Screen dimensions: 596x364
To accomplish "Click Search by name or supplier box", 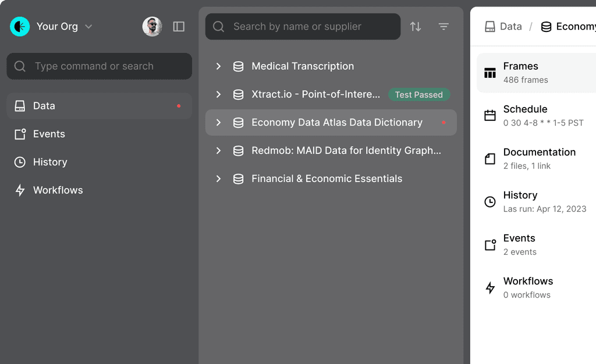I will pos(303,27).
